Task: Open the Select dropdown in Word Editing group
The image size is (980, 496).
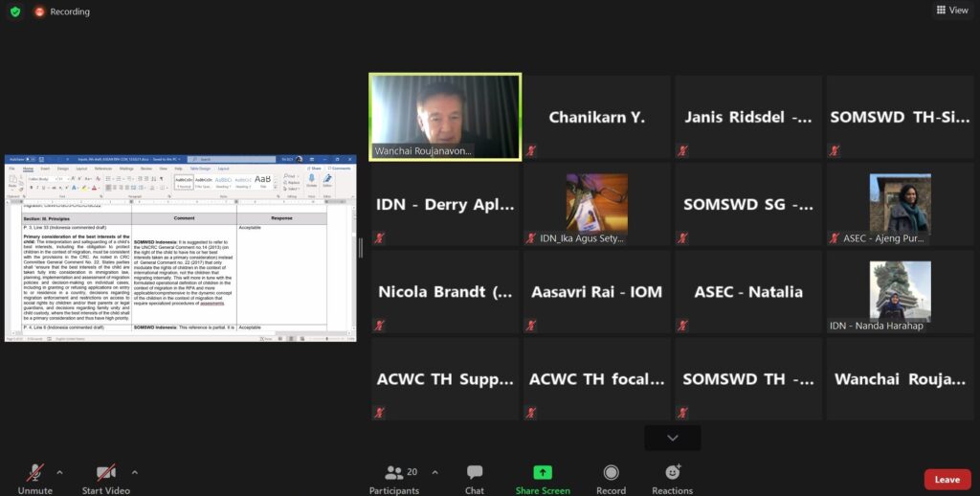Action: click(x=291, y=189)
